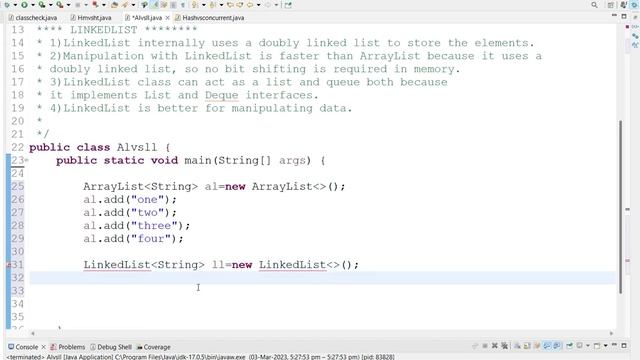640x360 pixels.
Task: Open the Debug dropdown arrow
Action: (15, 5)
